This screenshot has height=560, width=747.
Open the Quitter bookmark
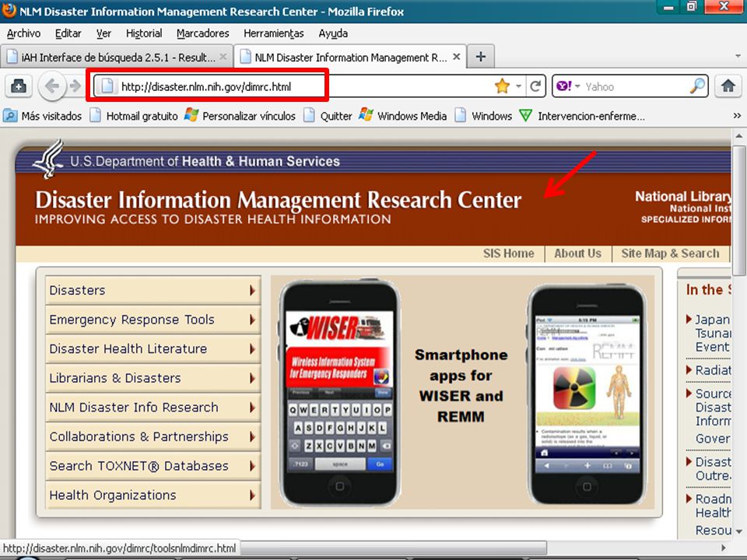point(328,116)
